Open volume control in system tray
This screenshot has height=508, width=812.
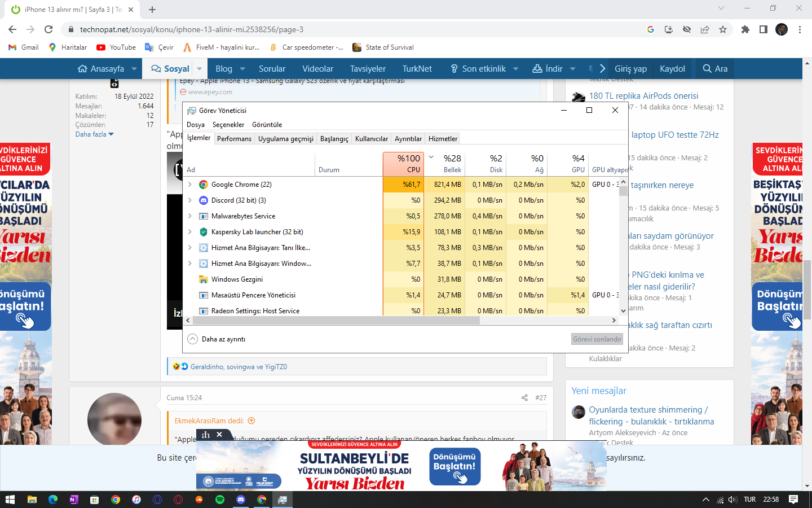pos(732,500)
